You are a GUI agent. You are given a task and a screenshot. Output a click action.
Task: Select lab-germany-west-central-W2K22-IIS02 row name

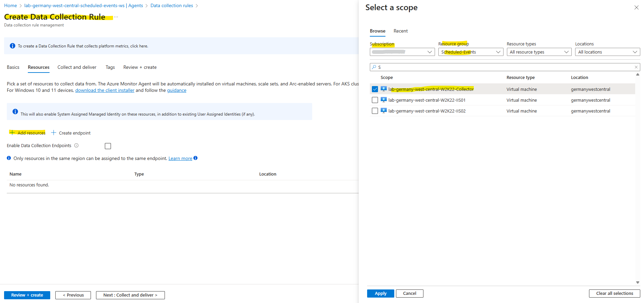(427, 111)
